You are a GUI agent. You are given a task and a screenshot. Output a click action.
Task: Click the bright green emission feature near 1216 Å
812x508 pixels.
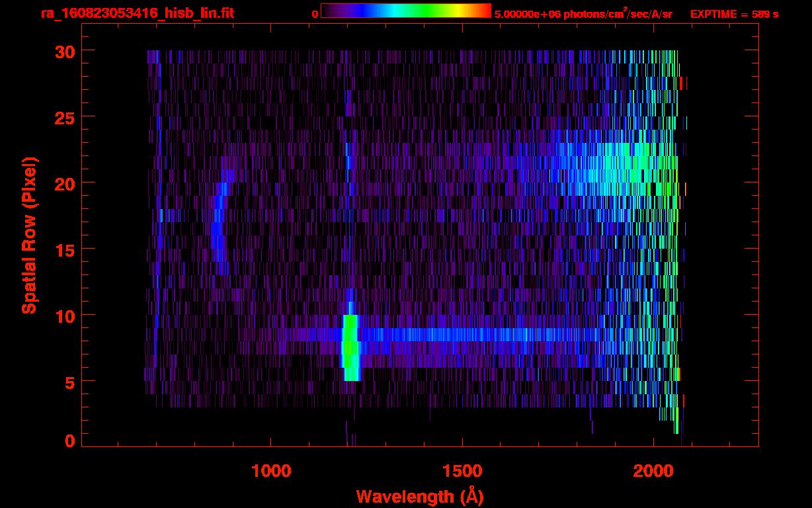[x=350, y=348]
